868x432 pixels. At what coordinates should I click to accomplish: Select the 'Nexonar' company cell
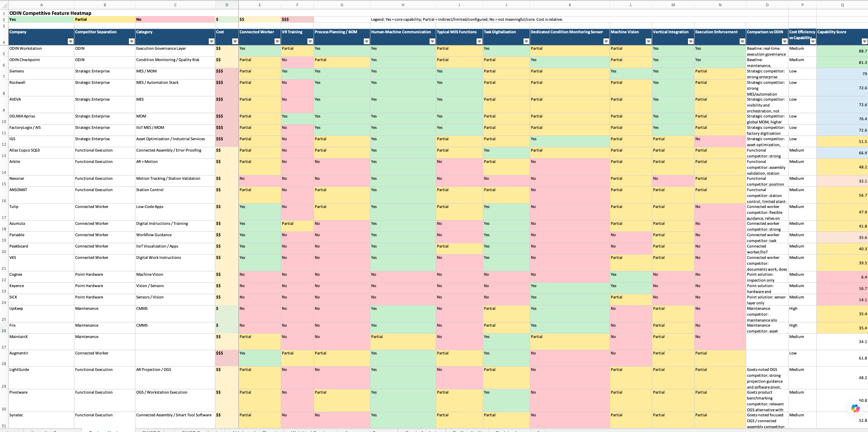pyautogui.click(x=41, y=181)
